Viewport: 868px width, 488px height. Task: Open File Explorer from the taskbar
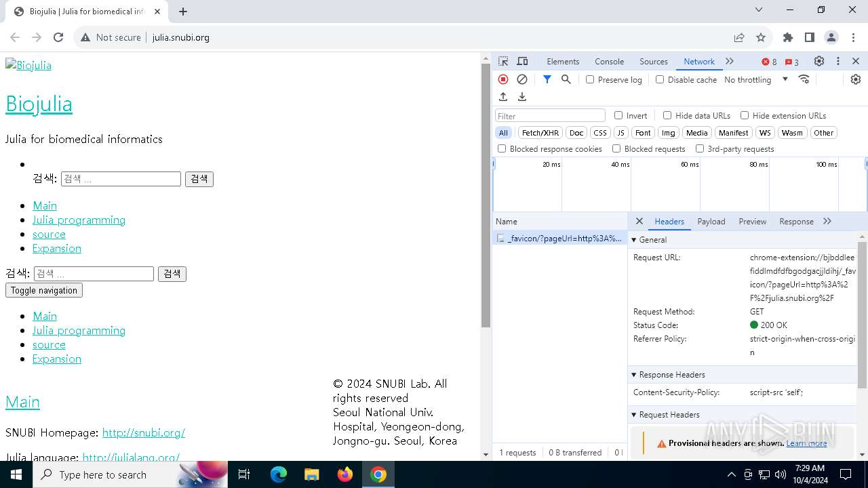[311, 474]
